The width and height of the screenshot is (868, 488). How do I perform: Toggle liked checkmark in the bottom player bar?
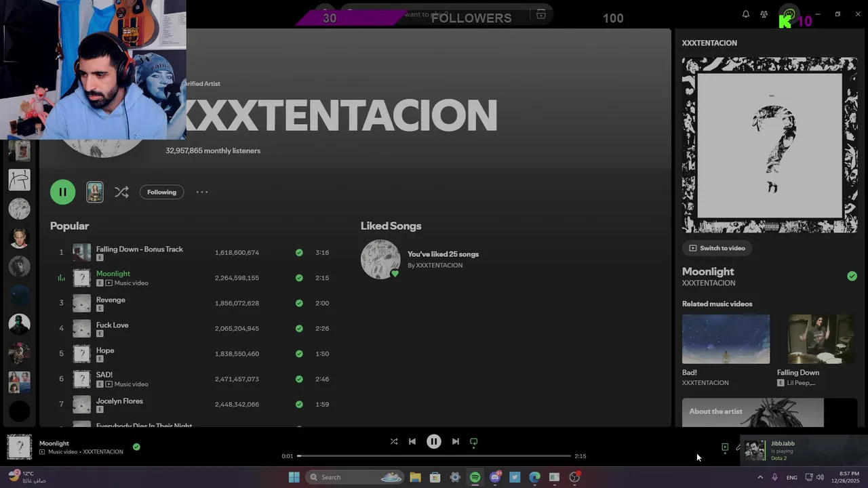[136, 447]
